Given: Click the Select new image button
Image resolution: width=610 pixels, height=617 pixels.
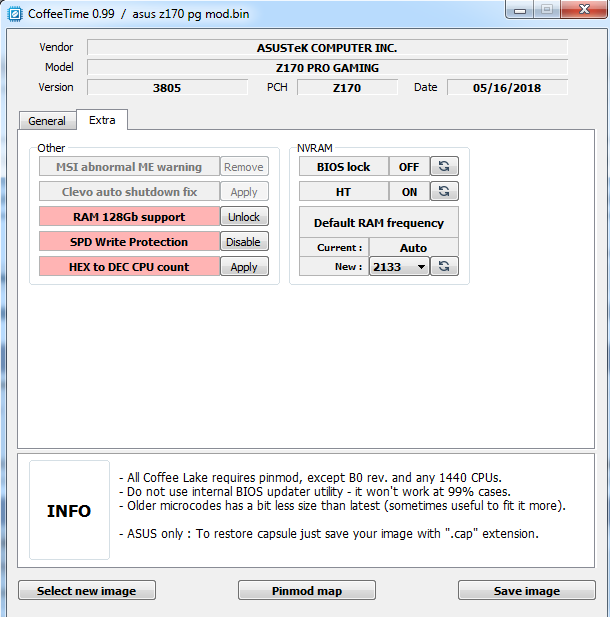Looking at the screenshot, I should tap(87, 590).
